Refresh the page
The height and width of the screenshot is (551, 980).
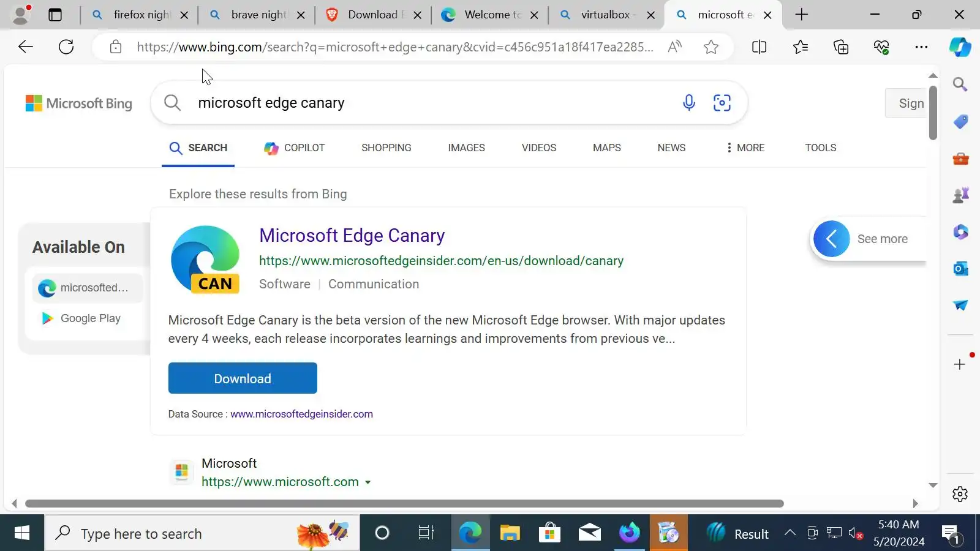pyautogui.click(x=66, y=47)
